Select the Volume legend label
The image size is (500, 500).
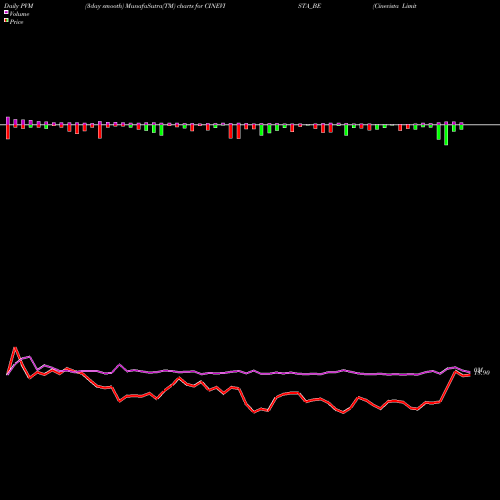(19, 14)
